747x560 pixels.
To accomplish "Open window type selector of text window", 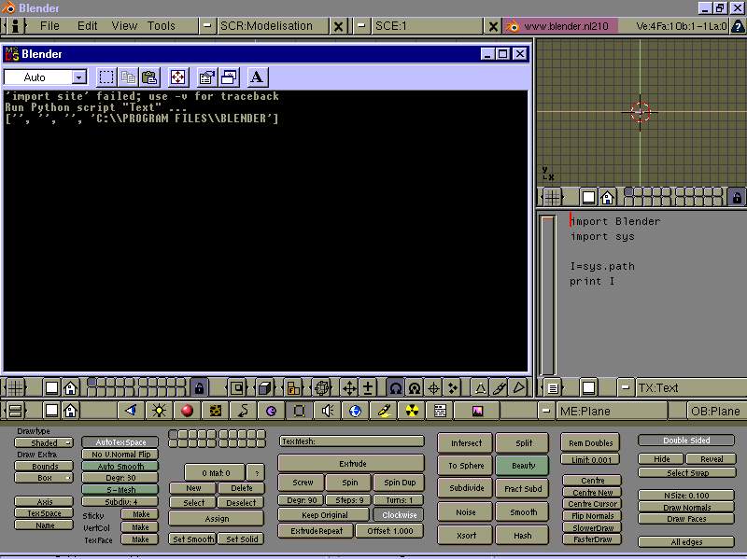I will (553, 387).
